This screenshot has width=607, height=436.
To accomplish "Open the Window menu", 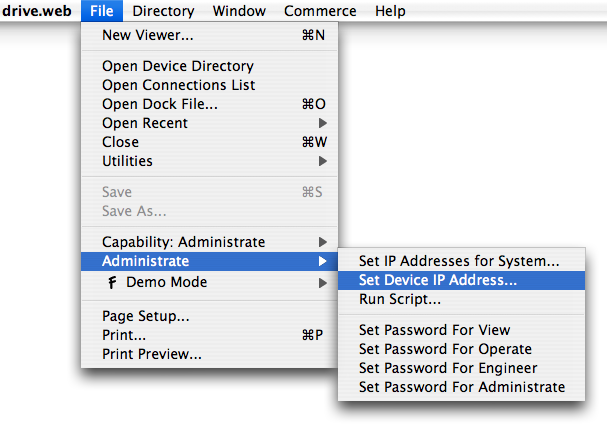I will pos(239,11).
